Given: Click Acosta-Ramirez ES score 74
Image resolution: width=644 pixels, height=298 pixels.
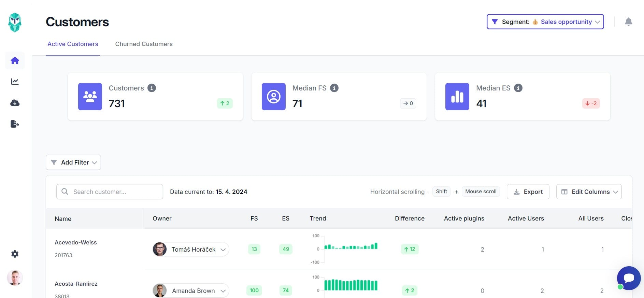Looking at the screenshot, I should click(x=286, y=290).
